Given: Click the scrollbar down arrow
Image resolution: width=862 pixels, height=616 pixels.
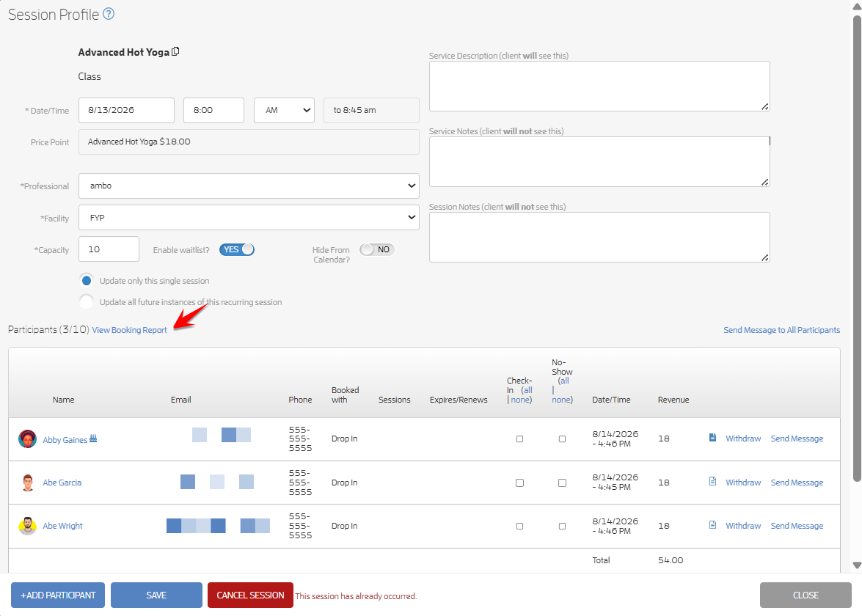Looking at the screenshot, I should tap(857, 565).
